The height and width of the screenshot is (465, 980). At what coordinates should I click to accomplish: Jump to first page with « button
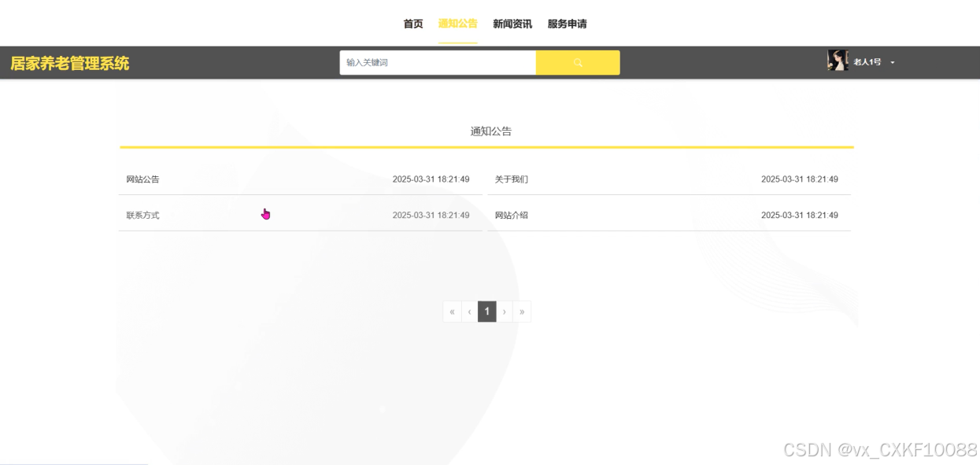[452, 312]
